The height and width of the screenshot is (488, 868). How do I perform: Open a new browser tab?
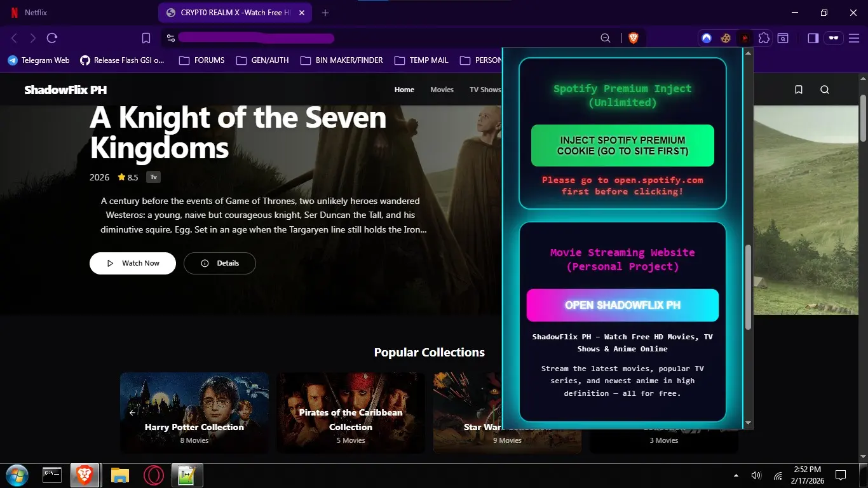point(325,13)
